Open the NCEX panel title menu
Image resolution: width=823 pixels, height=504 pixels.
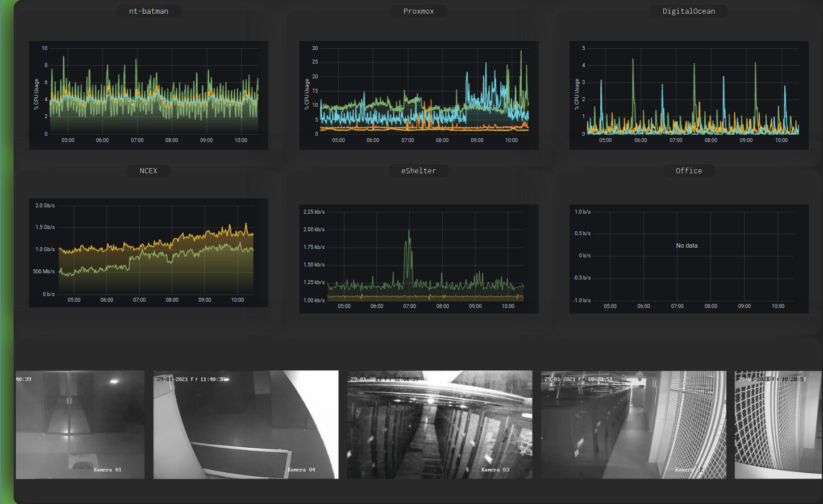point(148,170)
